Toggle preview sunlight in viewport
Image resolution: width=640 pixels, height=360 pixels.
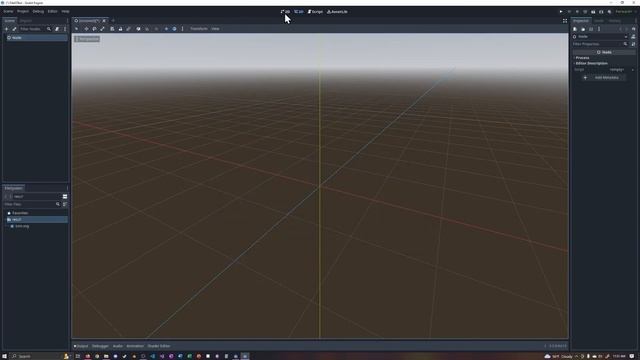click(166, 29)
